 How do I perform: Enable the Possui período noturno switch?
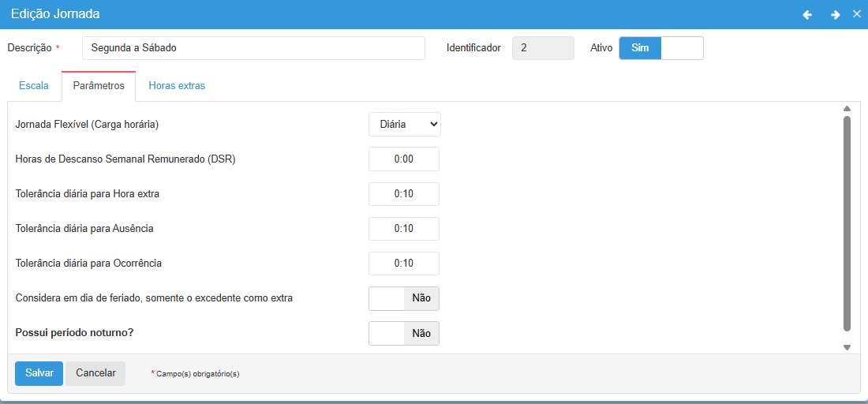[403, 334]
